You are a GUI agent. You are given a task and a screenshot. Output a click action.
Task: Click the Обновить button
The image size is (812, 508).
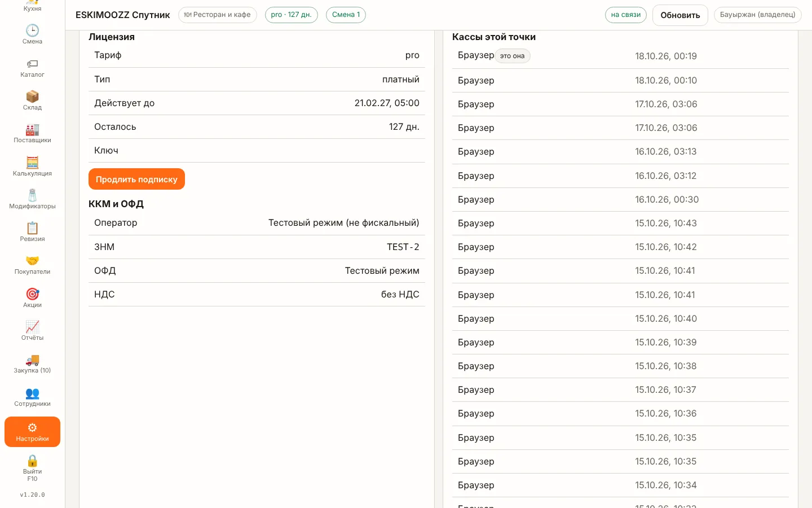(680, 15)
